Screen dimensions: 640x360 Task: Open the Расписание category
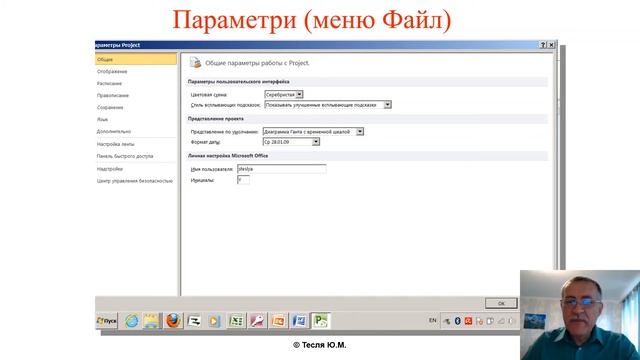[109, 83]
